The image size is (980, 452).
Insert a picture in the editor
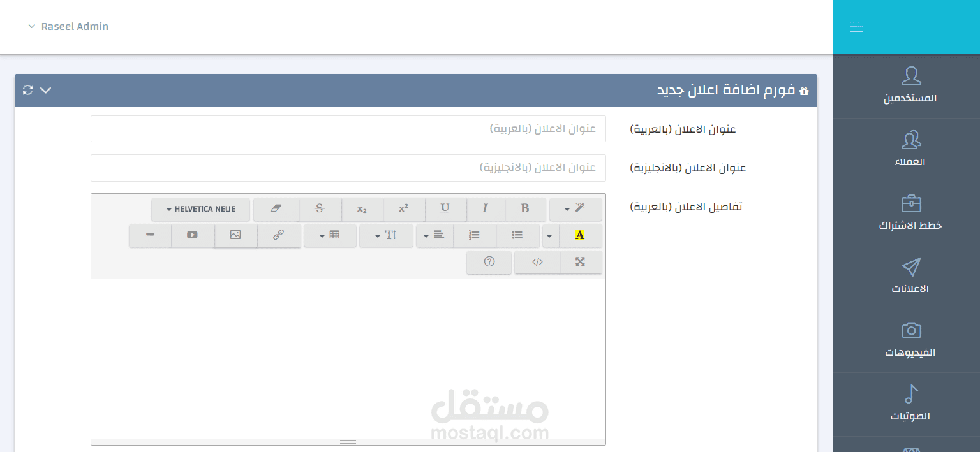[x=235, y=235]
